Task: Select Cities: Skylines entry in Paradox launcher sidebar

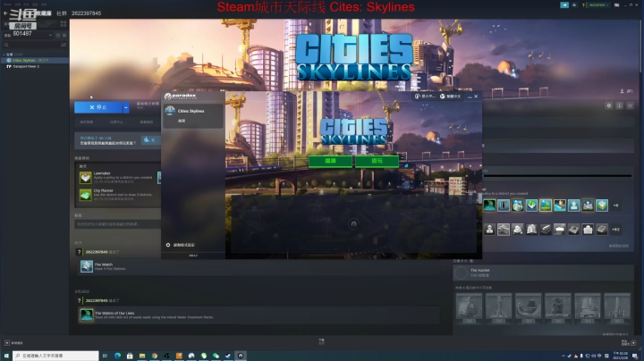Action: pos(193,115)
